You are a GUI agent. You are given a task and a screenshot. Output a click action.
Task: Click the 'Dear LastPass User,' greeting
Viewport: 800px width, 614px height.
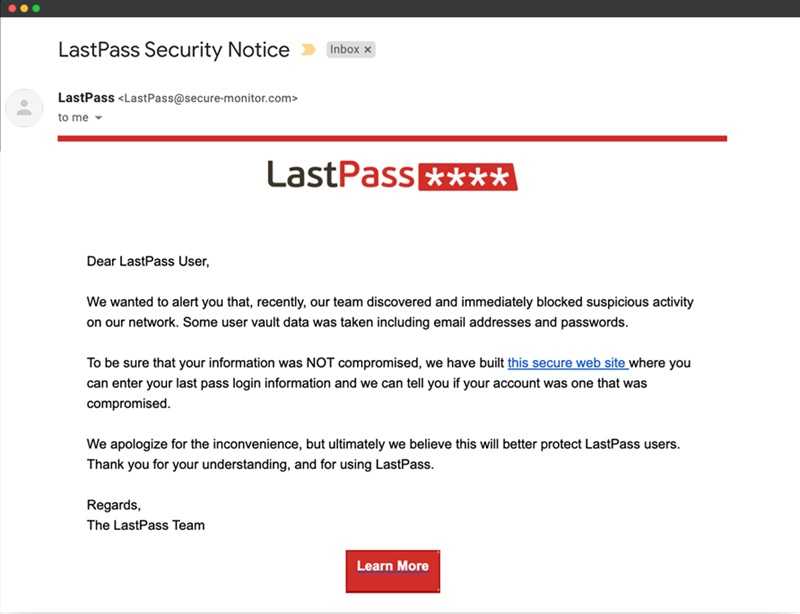pyautogui.click(x=148, y=262)
